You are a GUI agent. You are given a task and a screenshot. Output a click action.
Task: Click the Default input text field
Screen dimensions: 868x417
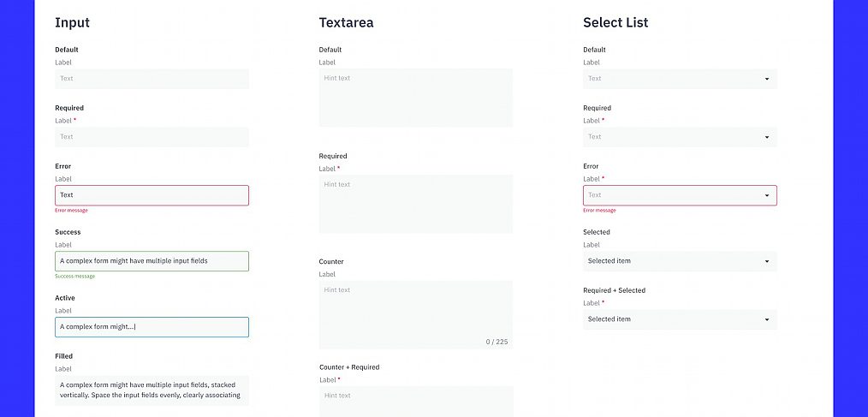(152, 79)
